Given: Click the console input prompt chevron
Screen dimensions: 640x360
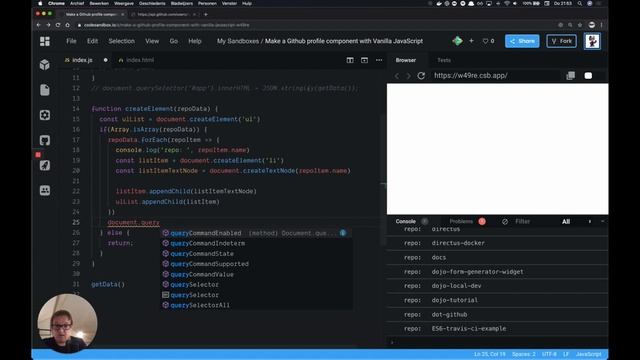Looking at the screenshot, I should (x=392, y=342).
